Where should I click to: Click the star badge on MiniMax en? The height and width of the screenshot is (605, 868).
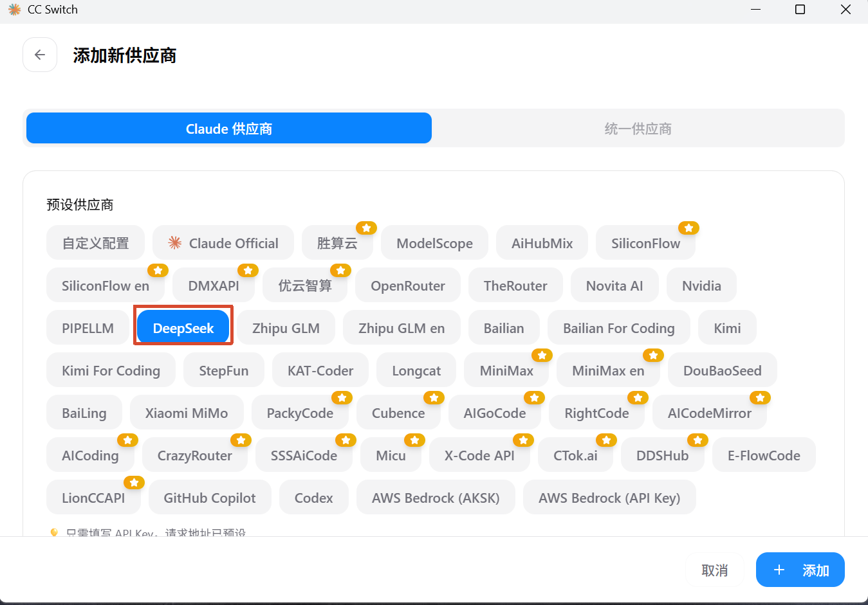pos(653,355)
